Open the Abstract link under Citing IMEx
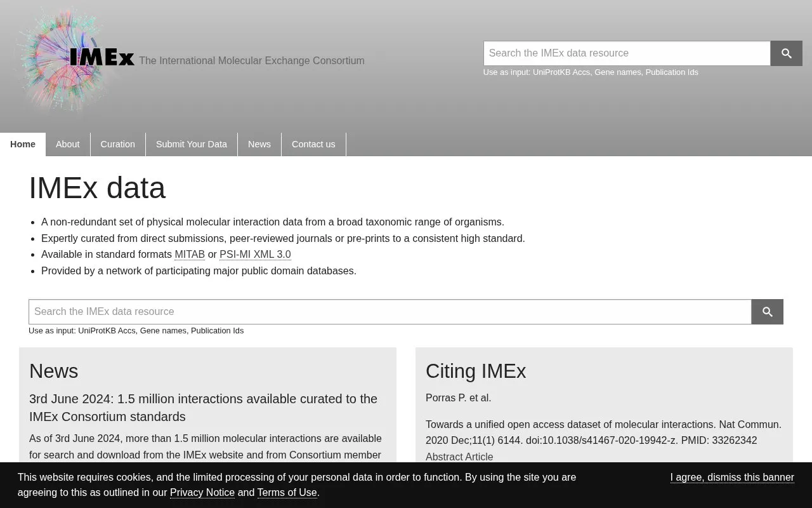 (444, 457)
